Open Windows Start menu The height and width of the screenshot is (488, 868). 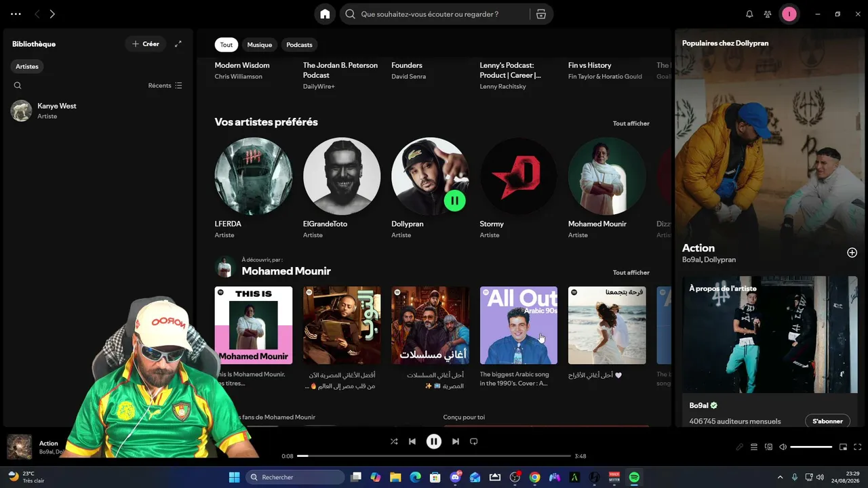(235, 477)
